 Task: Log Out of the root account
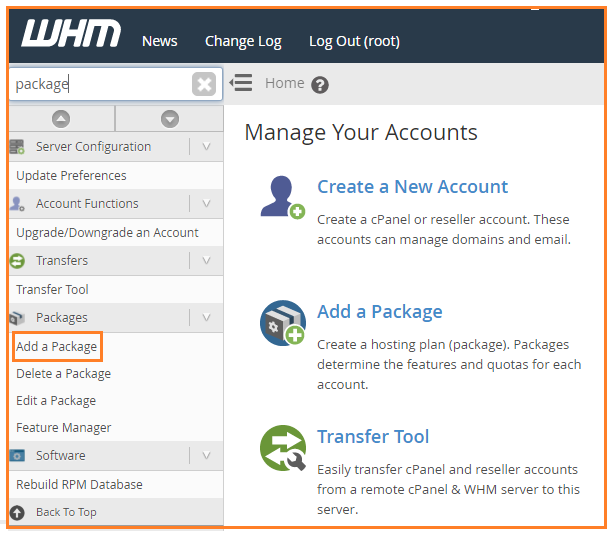pos(354,41)
